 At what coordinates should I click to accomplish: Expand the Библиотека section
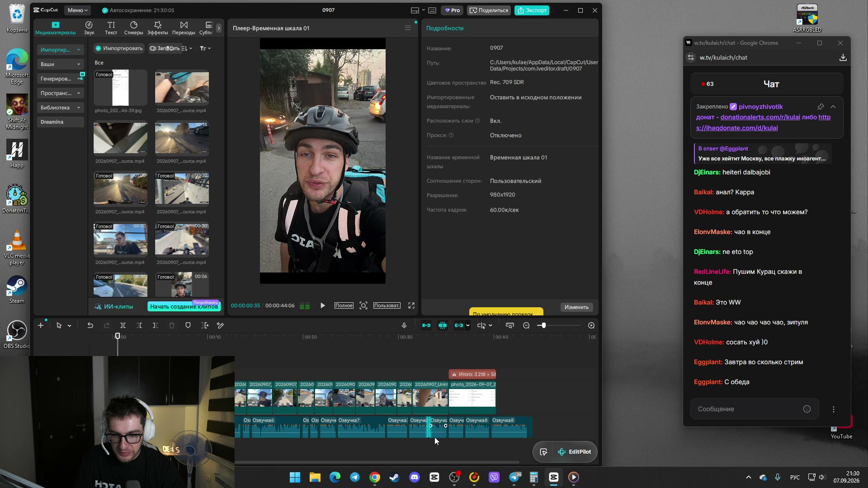coord(60,108)
